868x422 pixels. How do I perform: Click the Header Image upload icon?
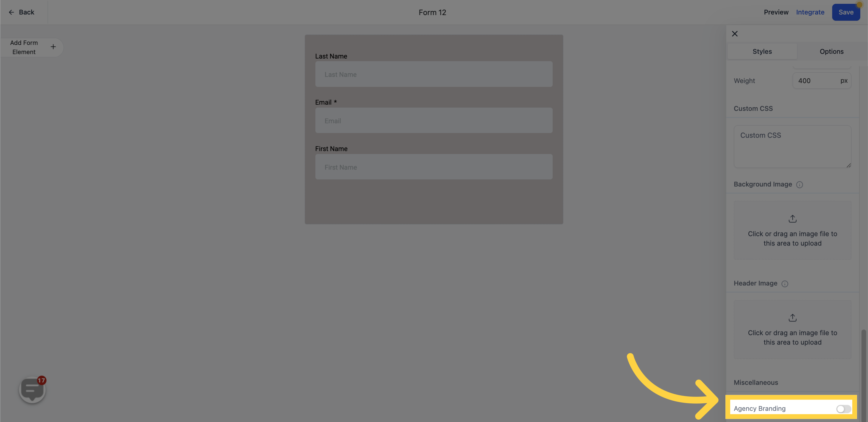793,317
